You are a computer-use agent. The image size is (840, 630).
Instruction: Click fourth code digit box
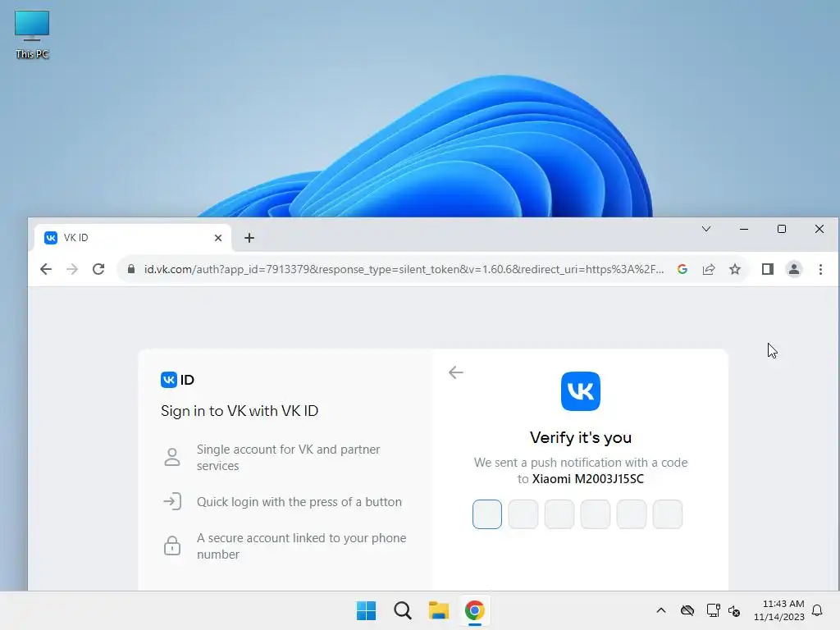596,514
